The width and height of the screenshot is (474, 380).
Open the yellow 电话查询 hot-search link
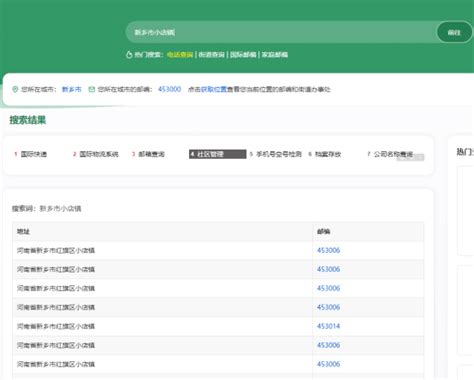coord(180,55)
